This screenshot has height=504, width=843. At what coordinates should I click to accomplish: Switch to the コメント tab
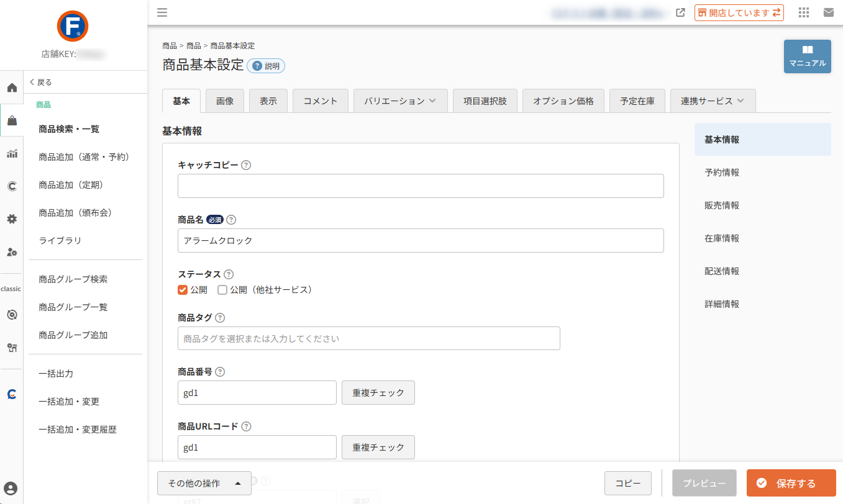tap(321, 101)
